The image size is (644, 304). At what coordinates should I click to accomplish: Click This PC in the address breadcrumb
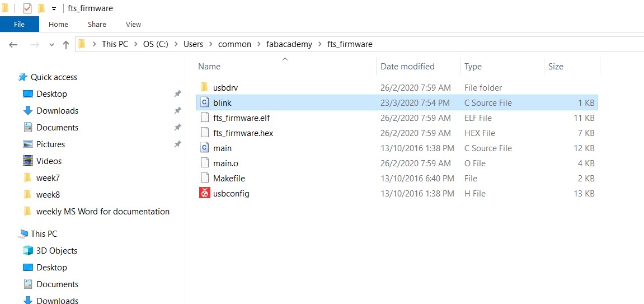(x=115, y=44)
